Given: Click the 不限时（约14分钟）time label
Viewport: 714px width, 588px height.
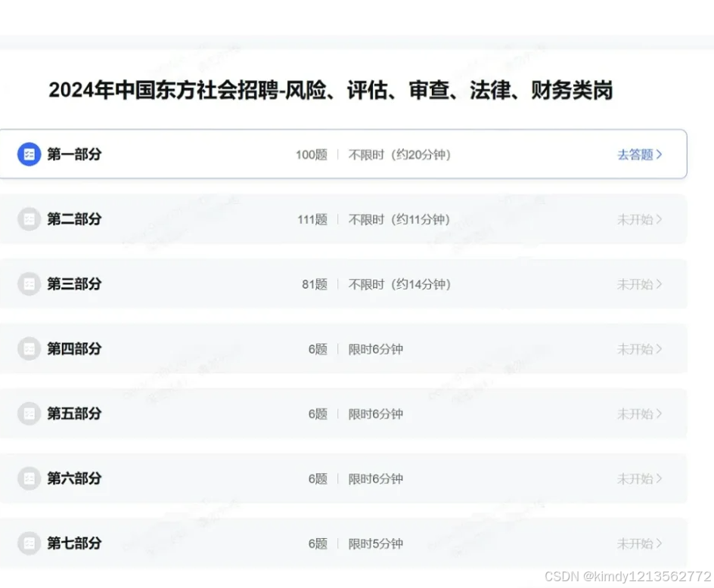Looking at the screenshot, I should [x=399, y=284].
